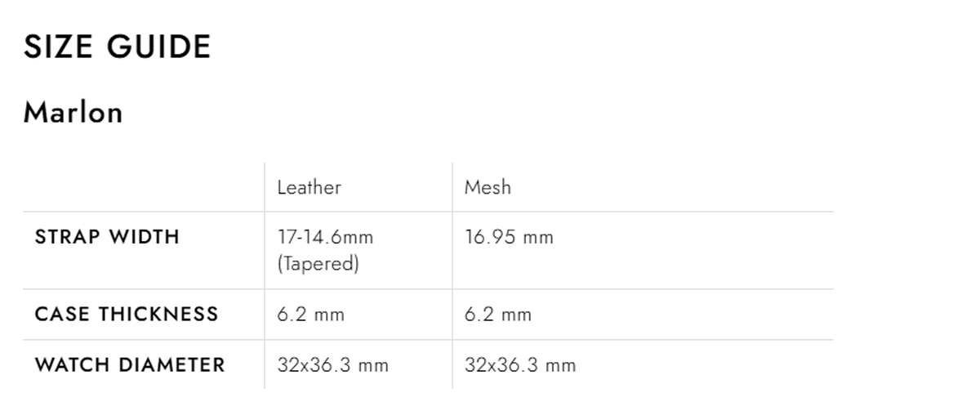Click the Mesh column header
The height and width of the screenshot is (420, 980).
coord(488,187)
